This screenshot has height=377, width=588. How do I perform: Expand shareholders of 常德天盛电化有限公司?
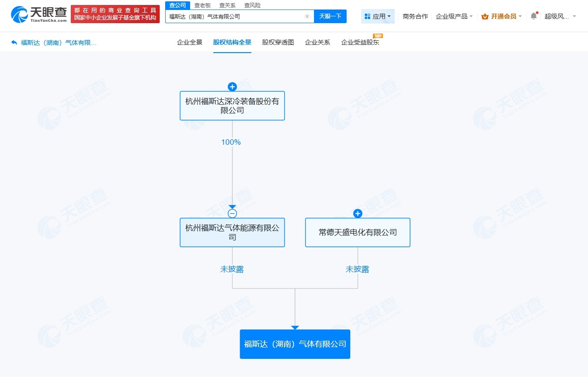pyautogui.click(x=358, y=213)
